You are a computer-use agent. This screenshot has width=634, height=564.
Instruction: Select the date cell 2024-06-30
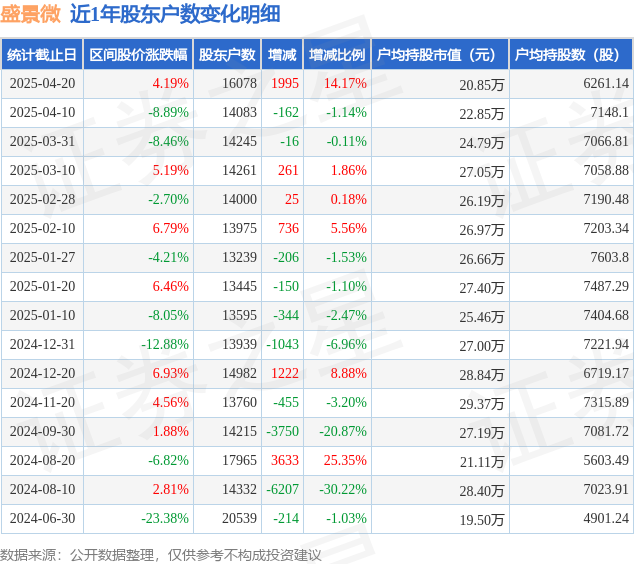(42, 518)
